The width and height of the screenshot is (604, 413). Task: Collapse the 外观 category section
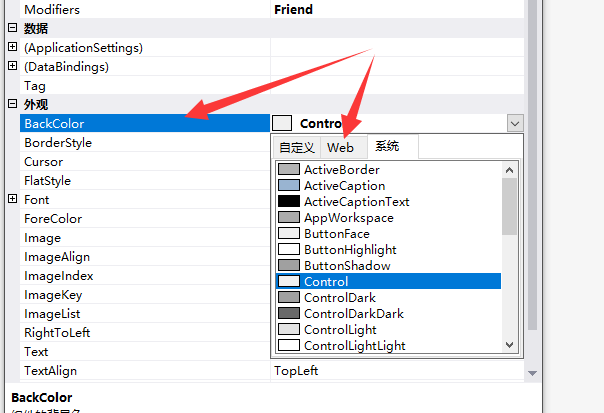(12, 104)
